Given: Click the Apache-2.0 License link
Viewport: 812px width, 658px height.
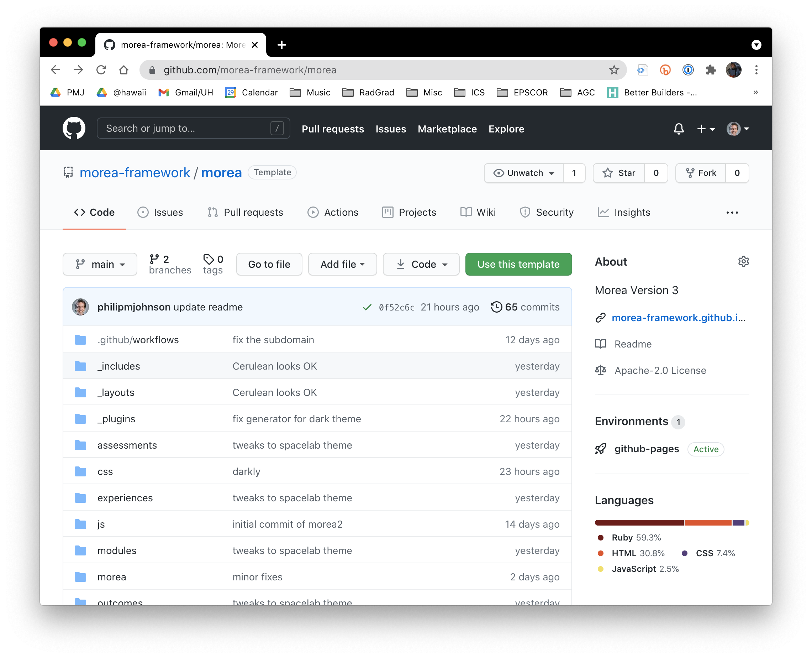Looking at the screenshot, I should click(x=660, y=370).
